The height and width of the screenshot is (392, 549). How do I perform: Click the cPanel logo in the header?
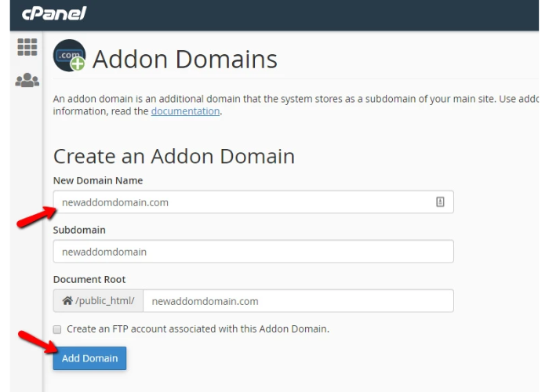point(54,13)
